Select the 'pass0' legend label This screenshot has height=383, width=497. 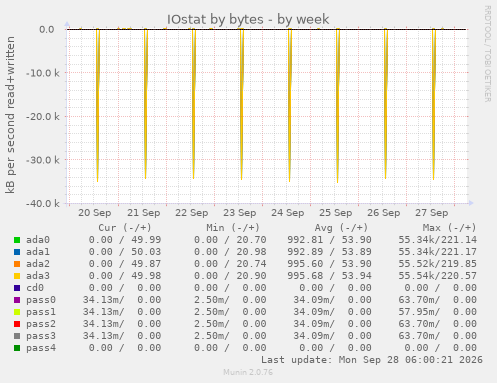point(41,300)
